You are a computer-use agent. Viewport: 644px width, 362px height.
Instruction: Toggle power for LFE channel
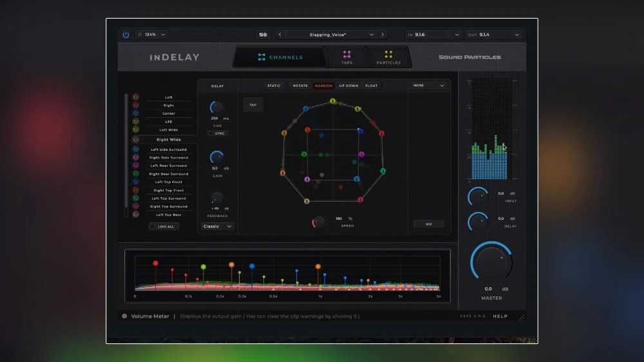tap(135, 121)
